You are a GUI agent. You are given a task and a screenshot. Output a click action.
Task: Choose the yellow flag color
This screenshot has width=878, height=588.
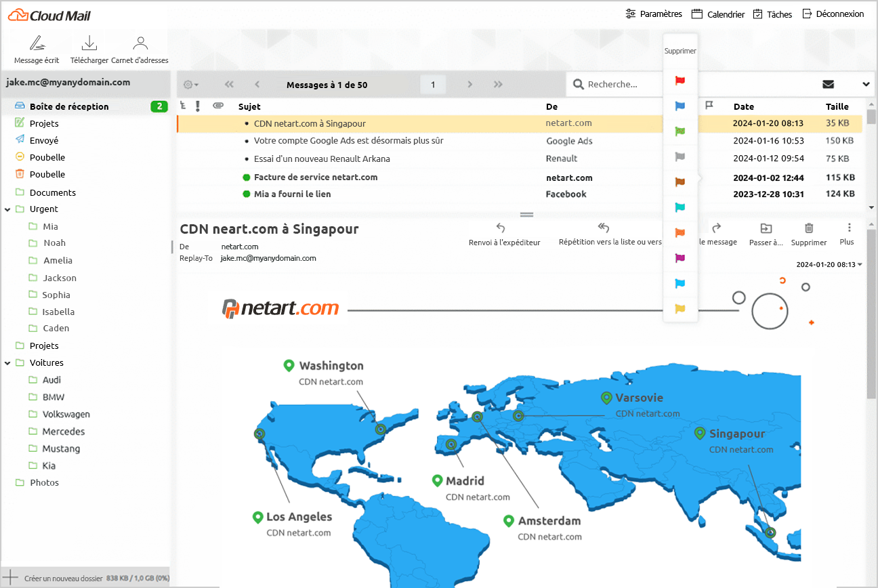point(680,309)
